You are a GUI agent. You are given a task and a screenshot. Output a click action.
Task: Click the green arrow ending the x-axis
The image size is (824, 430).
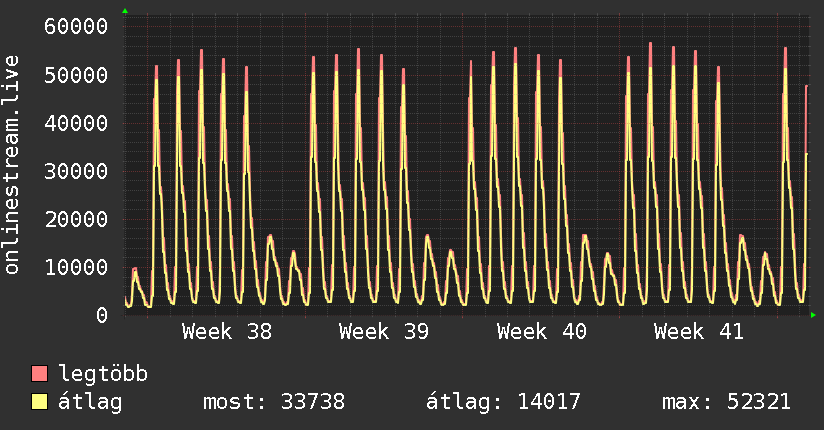tap(813, 315)
